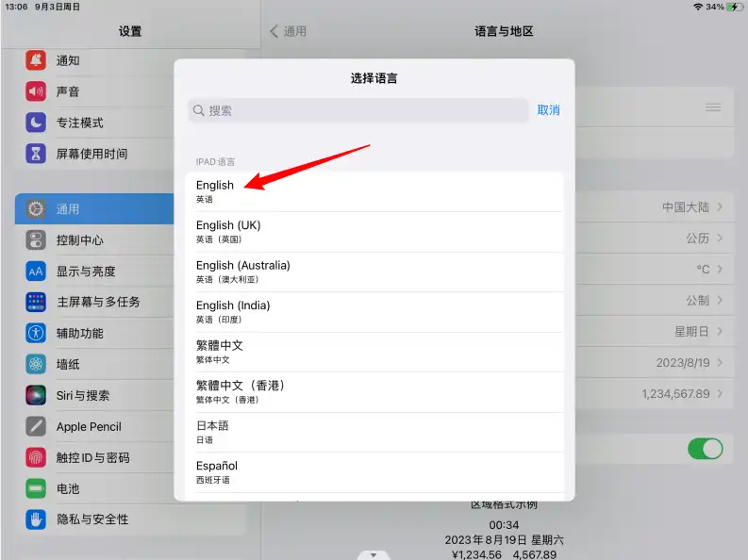Tap the 控制中心 switches icon
The width and height of the screenshot is (748, 560).
36,240
